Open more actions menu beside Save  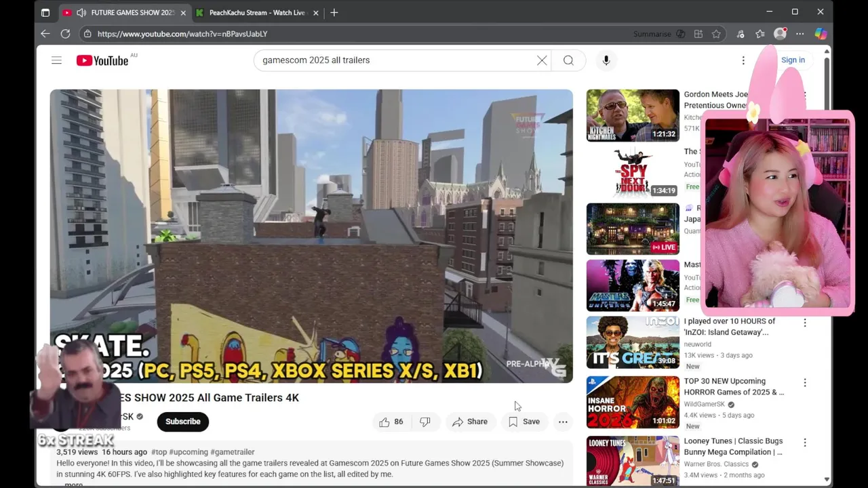[x=563, y=422]
